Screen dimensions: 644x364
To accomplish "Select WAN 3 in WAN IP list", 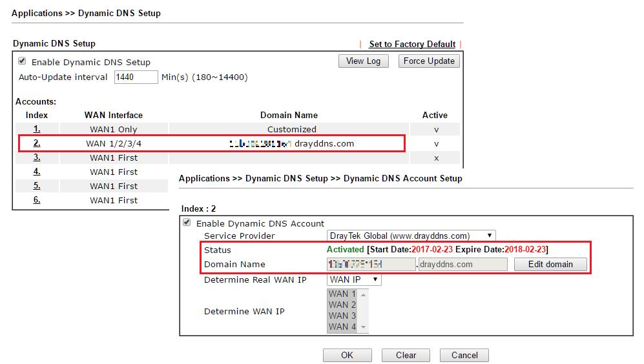I will tap(342, 316).
